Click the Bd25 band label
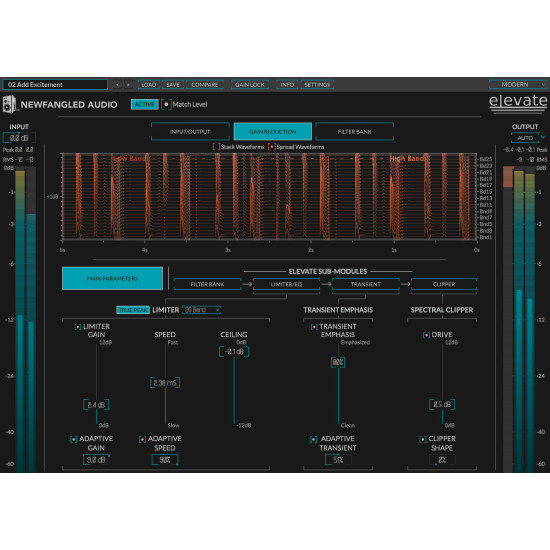Viewport: 550px width, 550px height. (x=486, y=159)
